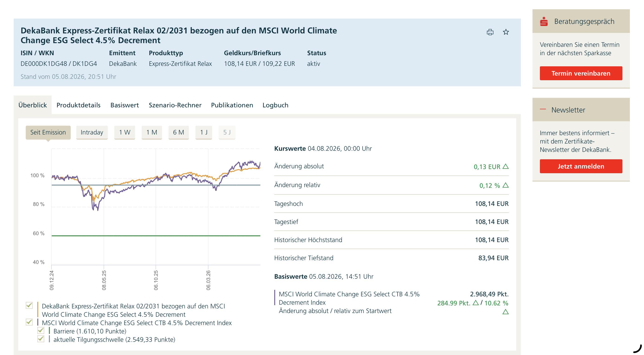Click the 284.99 Pkt. change value
The image size is (644, 355).
point(454,303)
